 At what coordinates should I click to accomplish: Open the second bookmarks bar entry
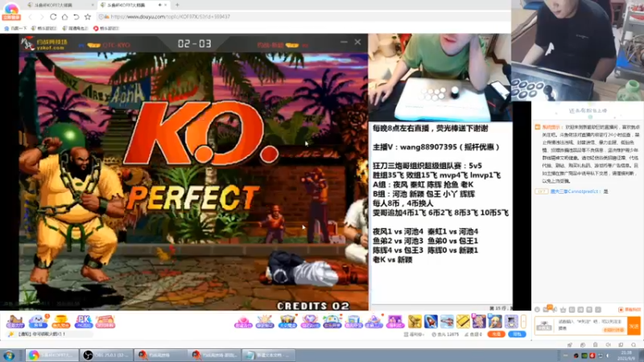tap(45, 28)
